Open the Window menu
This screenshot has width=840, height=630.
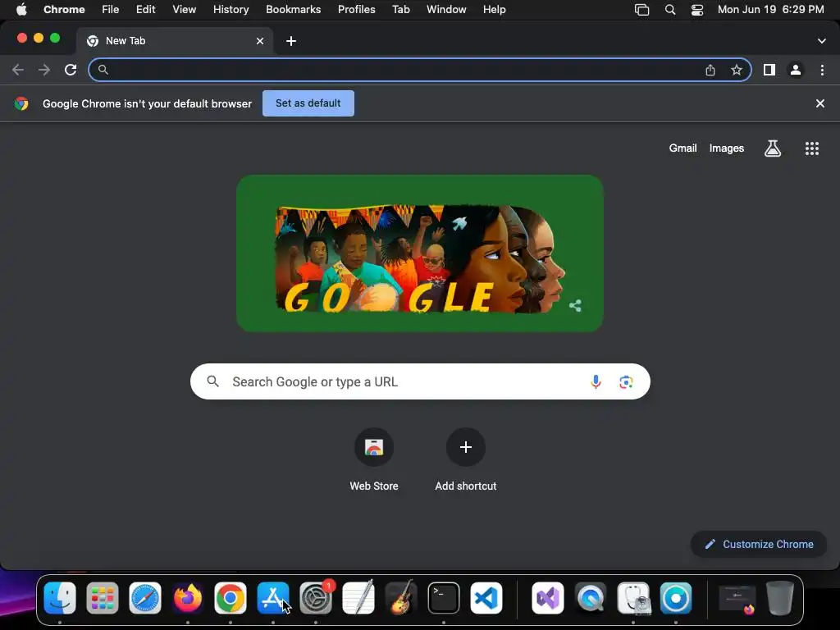click(446, 10)
